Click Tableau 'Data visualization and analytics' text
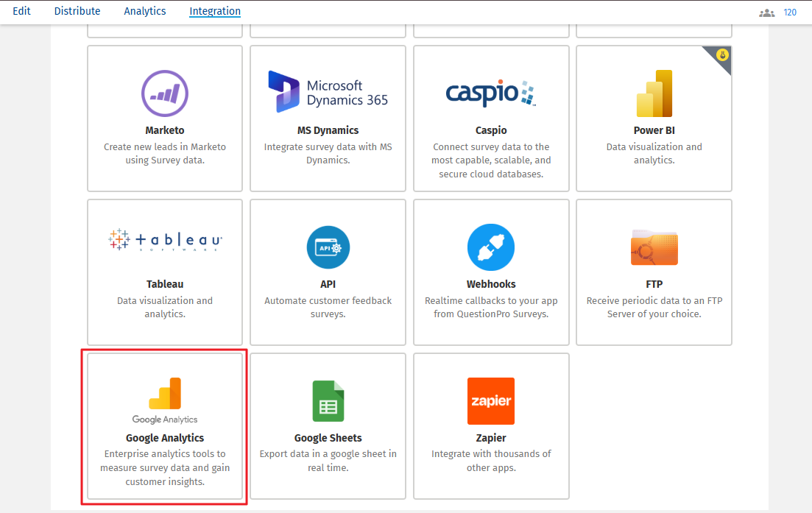Viewport: 812px width, 513px height. point(165,307)
